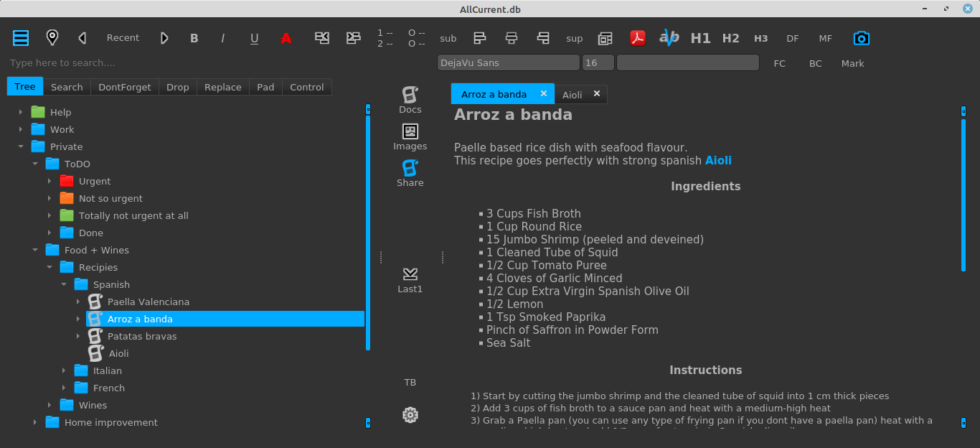Follow the Aioli hyperlink in the recipe
This screenshot has height=448, width=980.
click(x=718, y=160)
